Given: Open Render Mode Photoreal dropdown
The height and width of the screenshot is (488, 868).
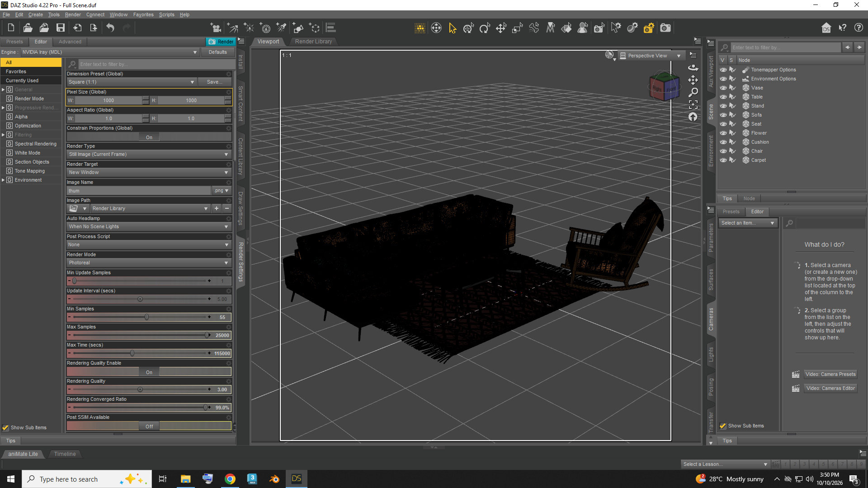Looking at the screenshot, I should click(x=149, y=263).
